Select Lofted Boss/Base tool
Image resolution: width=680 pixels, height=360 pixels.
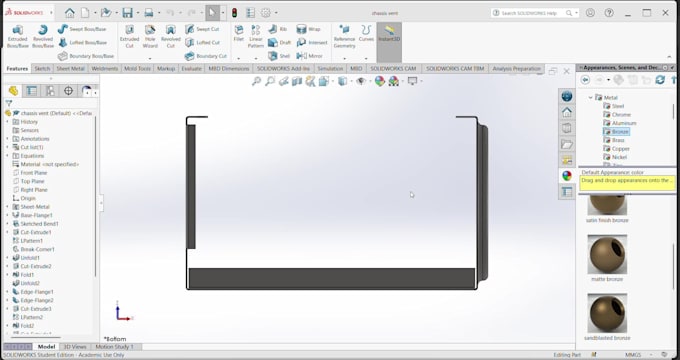tap(82, 43)
